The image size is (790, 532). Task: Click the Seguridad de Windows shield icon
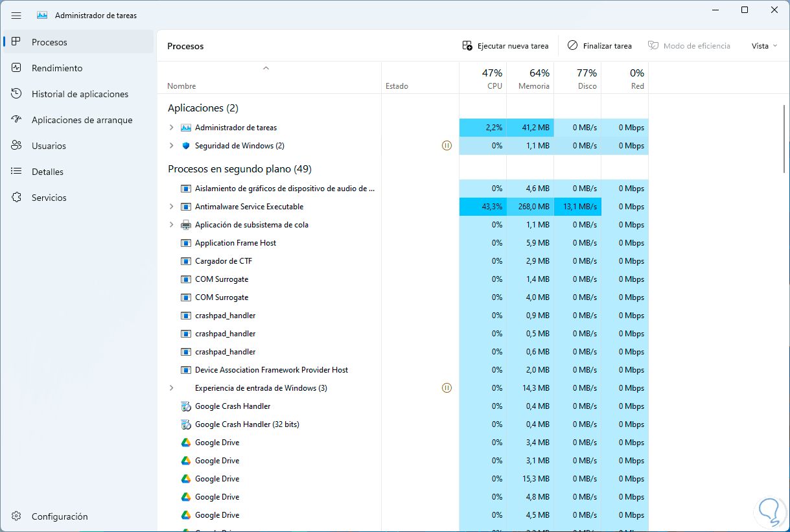coord(186,146)
